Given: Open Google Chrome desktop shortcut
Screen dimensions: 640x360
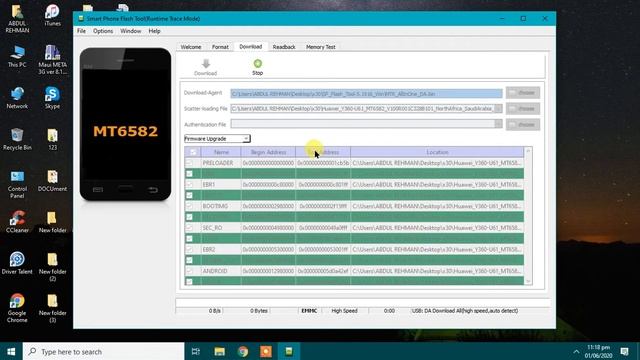Looking at the screenshot, I should (x=17, y=308).
